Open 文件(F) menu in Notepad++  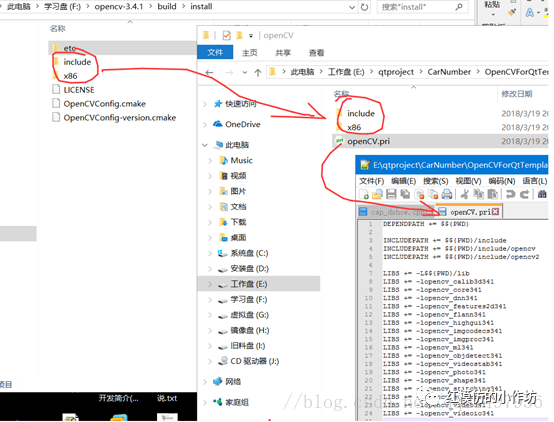coord(372,181)
